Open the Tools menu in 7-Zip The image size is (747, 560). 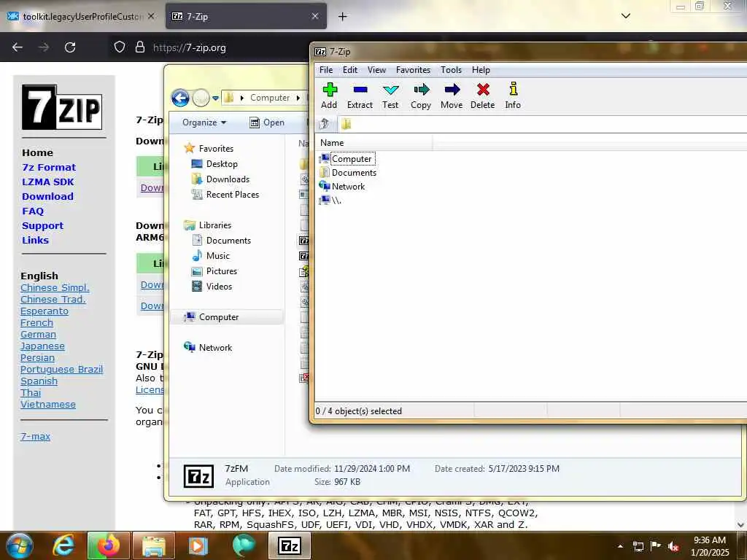coord(451,70)
